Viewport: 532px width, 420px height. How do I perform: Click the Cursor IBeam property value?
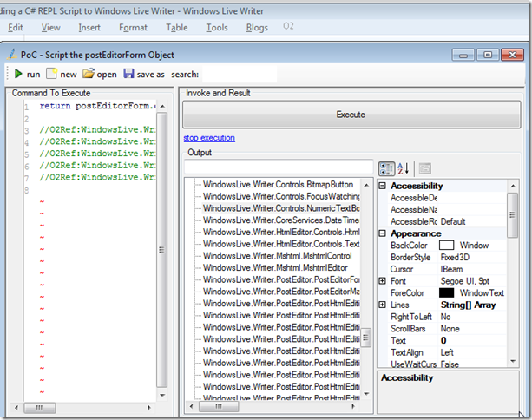pyautogui.click(x=473, y=269)
